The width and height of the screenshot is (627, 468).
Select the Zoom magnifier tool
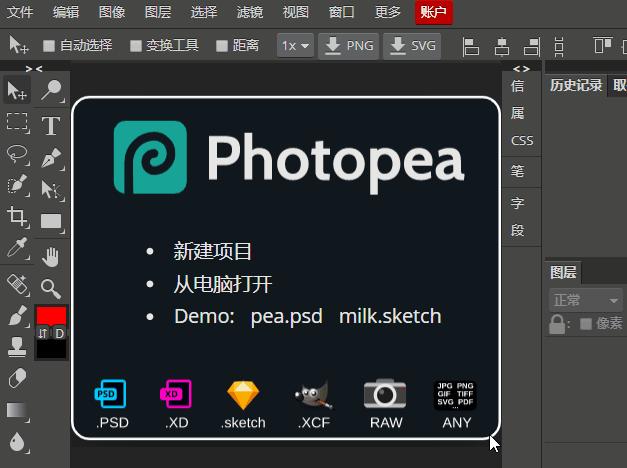51,289
